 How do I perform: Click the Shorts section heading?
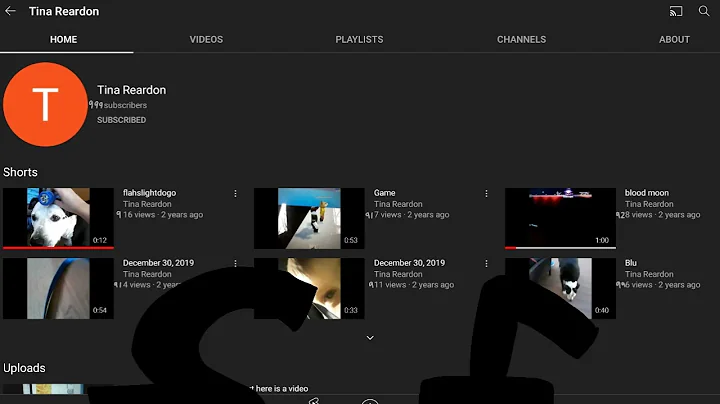coord(20,172)
